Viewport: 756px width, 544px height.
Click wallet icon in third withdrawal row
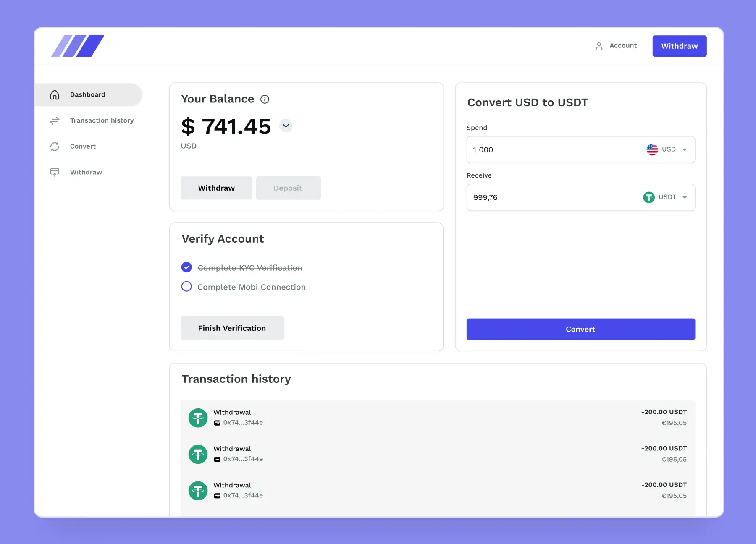point(217,496)
